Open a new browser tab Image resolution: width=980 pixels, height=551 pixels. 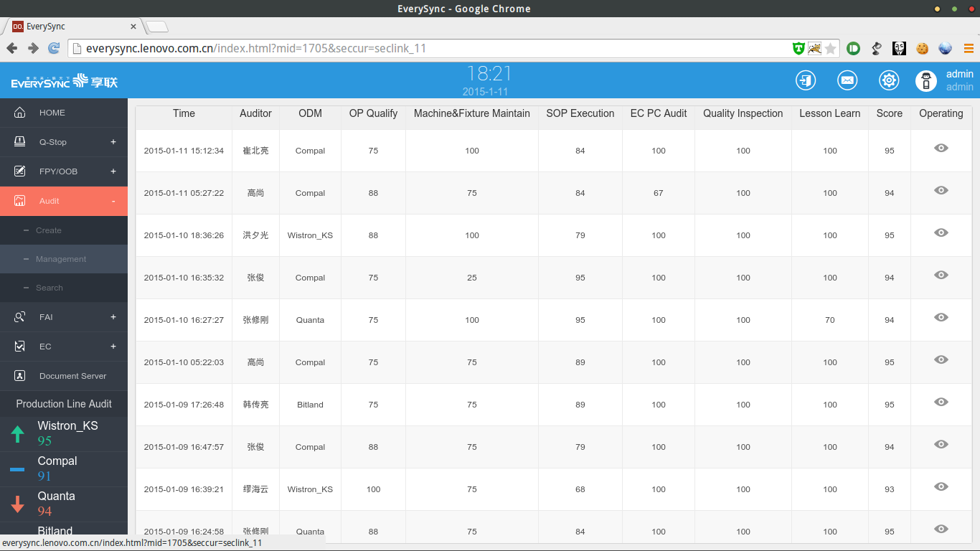pyautogui.click(x=157, y=27)
